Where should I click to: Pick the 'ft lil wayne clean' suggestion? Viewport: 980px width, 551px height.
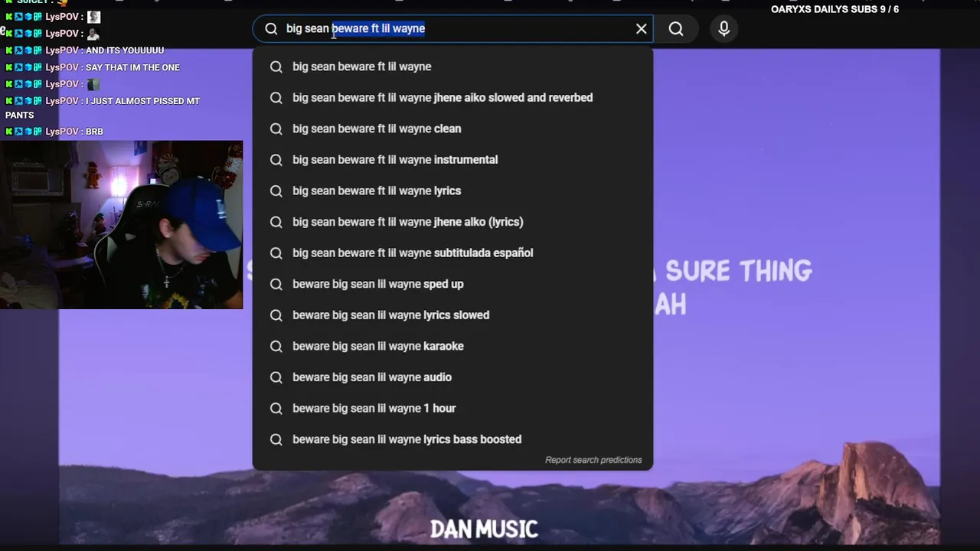(x=452, y=129)
